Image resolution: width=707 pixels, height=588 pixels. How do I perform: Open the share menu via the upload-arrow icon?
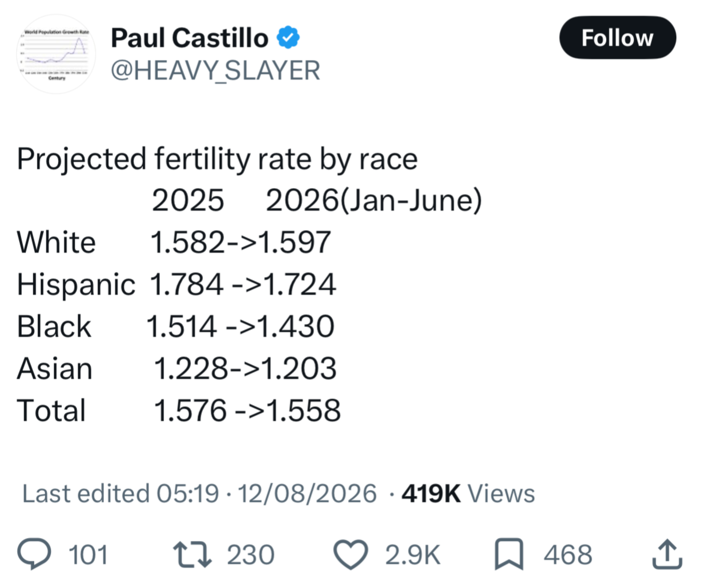[x=667, y=554]
